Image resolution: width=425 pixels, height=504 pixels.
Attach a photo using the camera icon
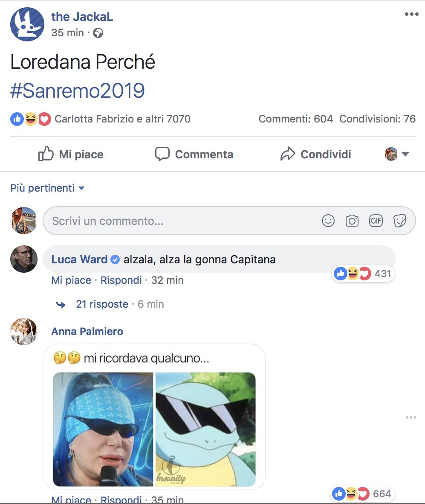352,221
